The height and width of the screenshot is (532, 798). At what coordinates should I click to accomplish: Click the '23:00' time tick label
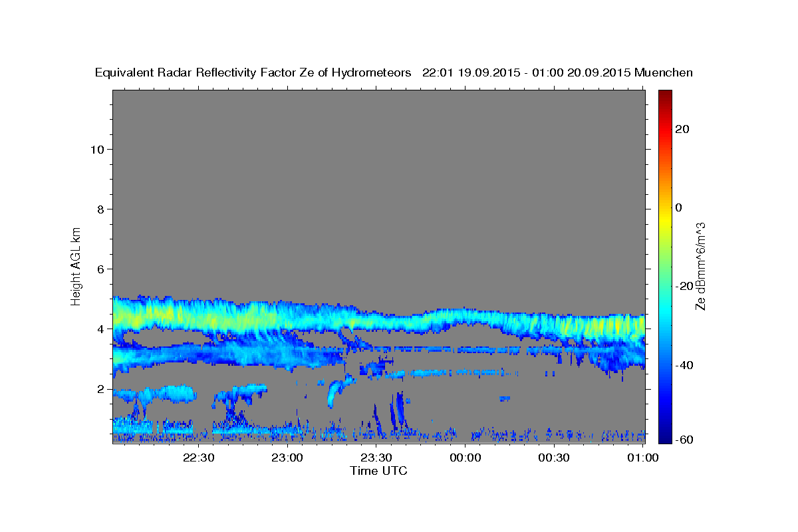(288, 458)
